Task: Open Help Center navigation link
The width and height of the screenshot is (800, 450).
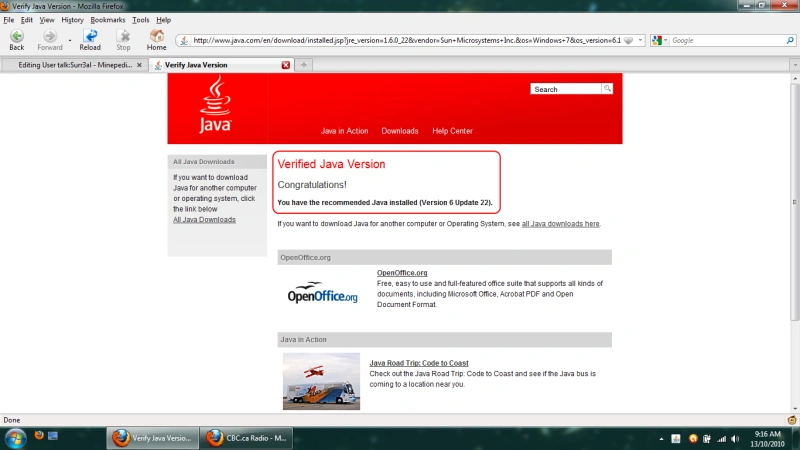Action: coord(453,131)
